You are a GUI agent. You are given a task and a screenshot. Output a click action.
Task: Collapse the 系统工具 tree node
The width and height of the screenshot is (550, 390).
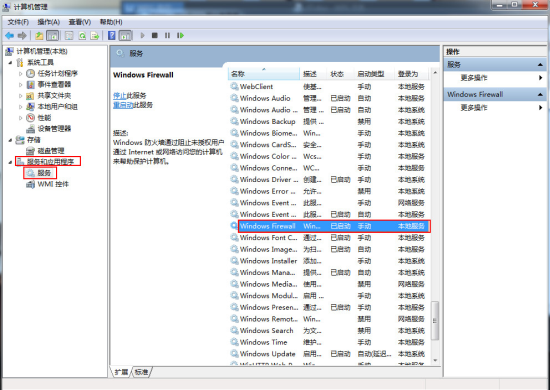(11, 63)
